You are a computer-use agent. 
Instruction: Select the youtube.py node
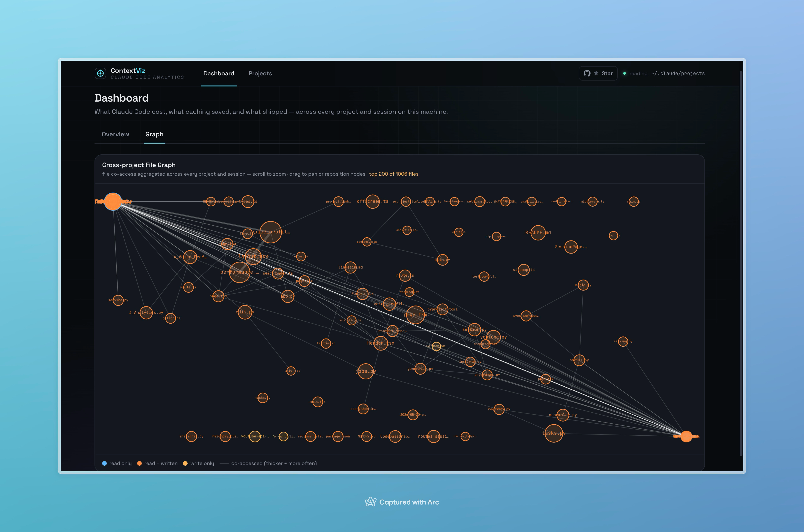point(493,337)
